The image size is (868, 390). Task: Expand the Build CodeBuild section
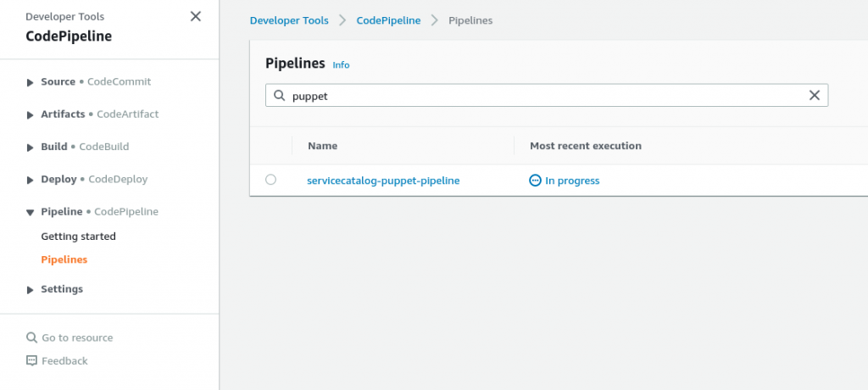pos(30,148)
